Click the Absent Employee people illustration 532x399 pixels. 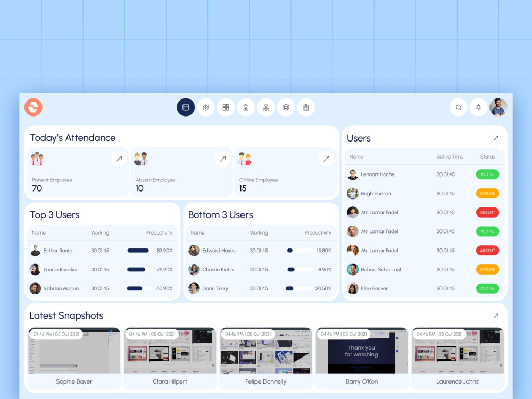pyautogui.click(x=141, y=159)
